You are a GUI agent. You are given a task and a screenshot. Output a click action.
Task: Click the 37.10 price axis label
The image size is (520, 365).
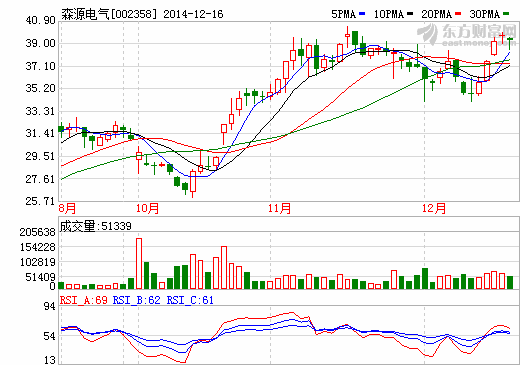[40, 66]
